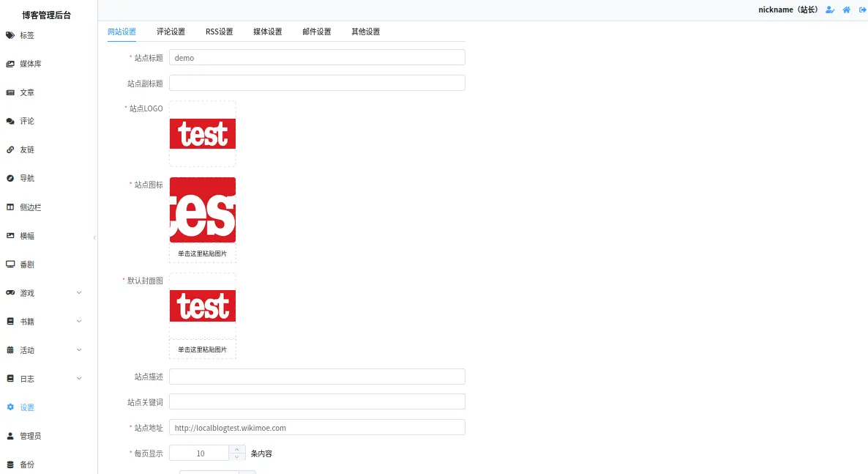Expand the 游戏 submenu

click(78, 292)
